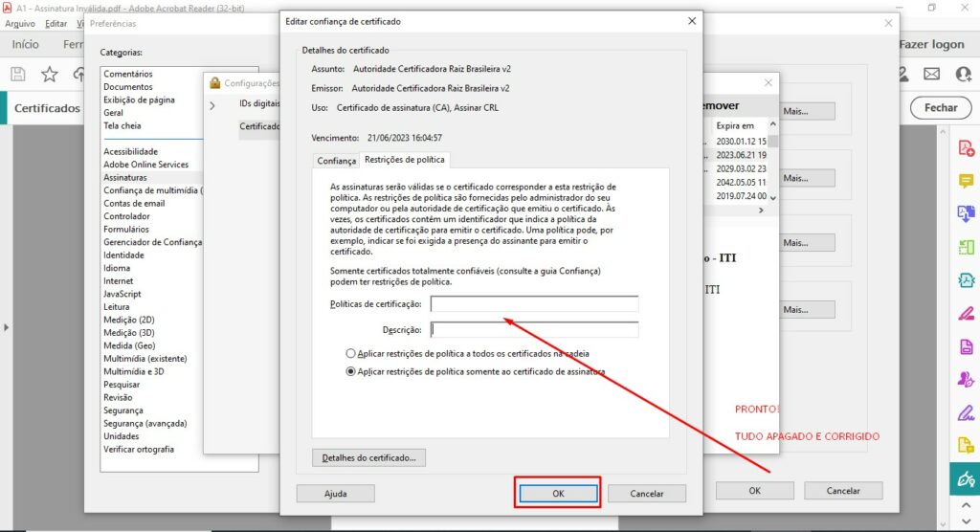Screen dimensions: 980x532
Task: Open the Arquivo menu
Action: (20, 24)
